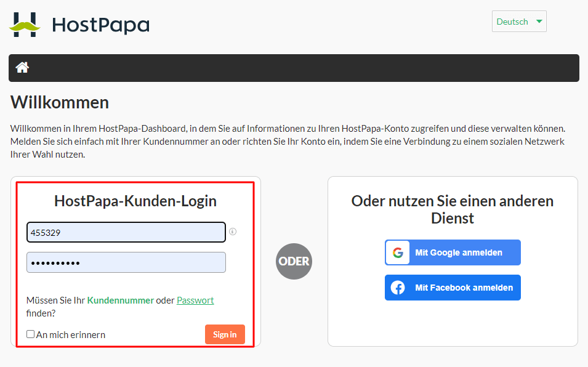The image size is (588, 367).
Task: Click the Willkommen heading
Action: tap(60, 102)
